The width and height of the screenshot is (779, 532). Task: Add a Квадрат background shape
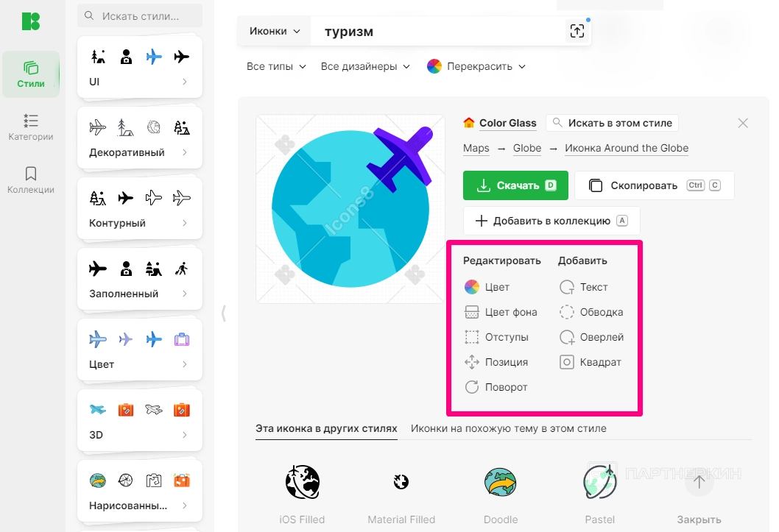[591, 362]
